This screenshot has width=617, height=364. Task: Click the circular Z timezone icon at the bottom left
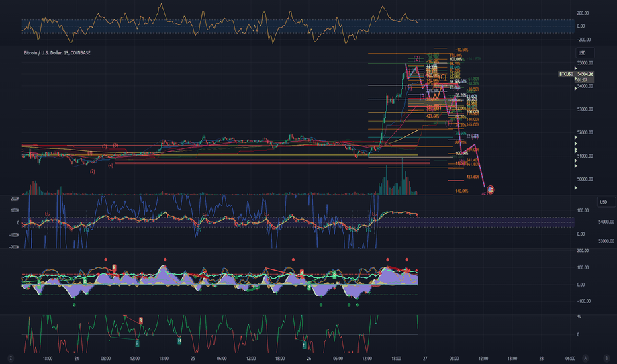(11, 358)
